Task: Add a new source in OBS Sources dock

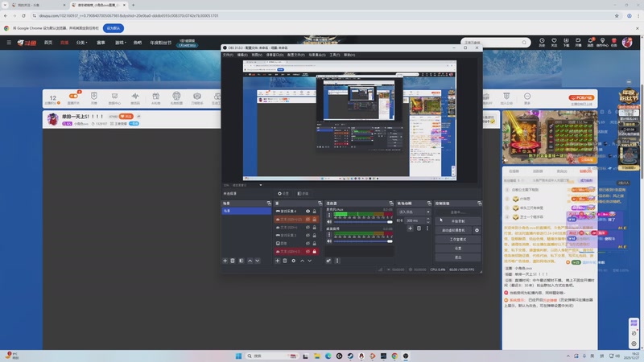Action: tap(277, 261)
